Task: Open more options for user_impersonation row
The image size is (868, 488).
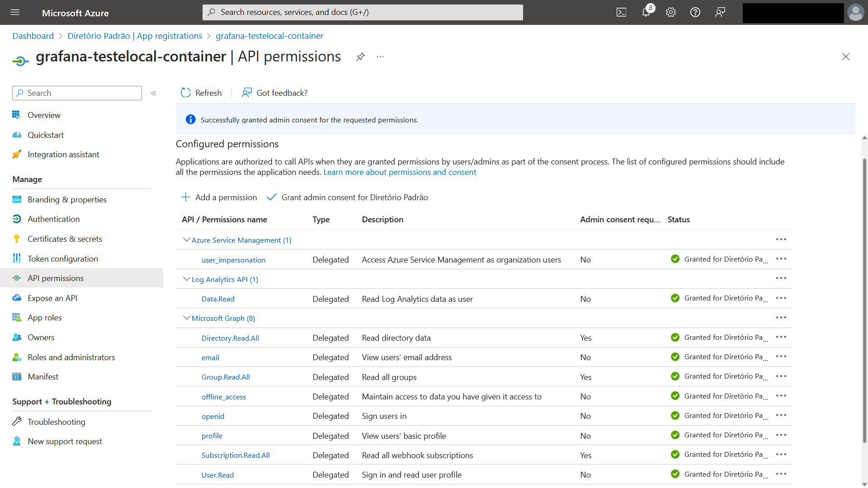Action: click(x=781, y=259)
